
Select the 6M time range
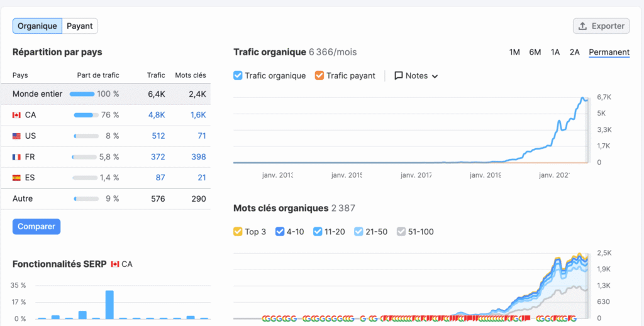[535, 52]
